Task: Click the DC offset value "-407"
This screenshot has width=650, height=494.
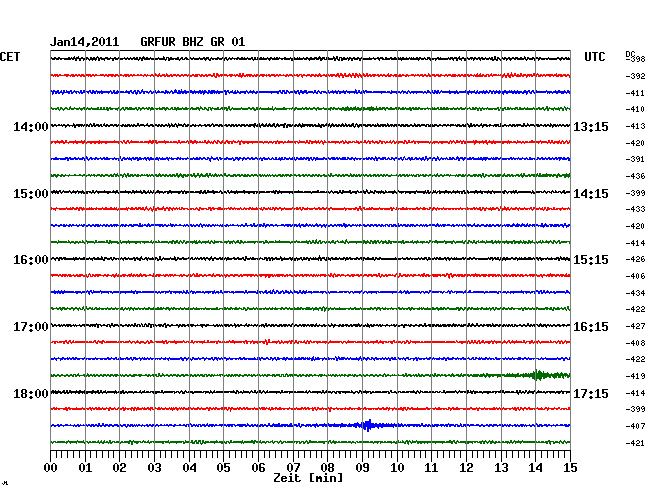Action: (x=635, y=426)
